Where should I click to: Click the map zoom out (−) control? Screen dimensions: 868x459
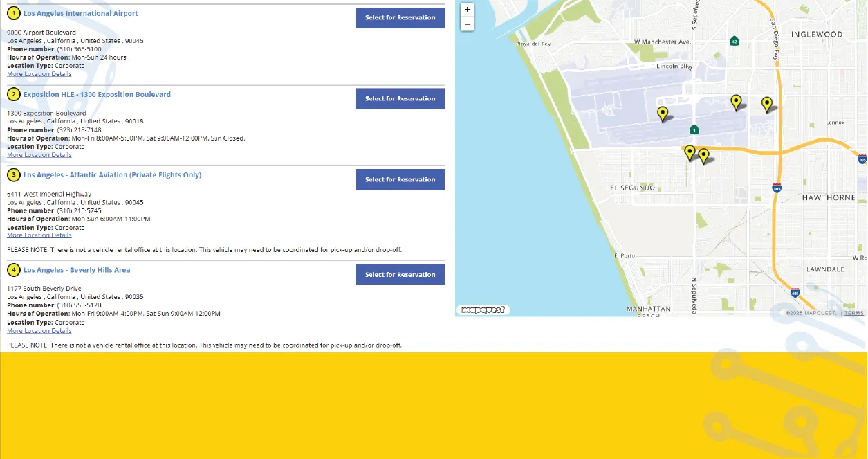[x=468, y=24]
